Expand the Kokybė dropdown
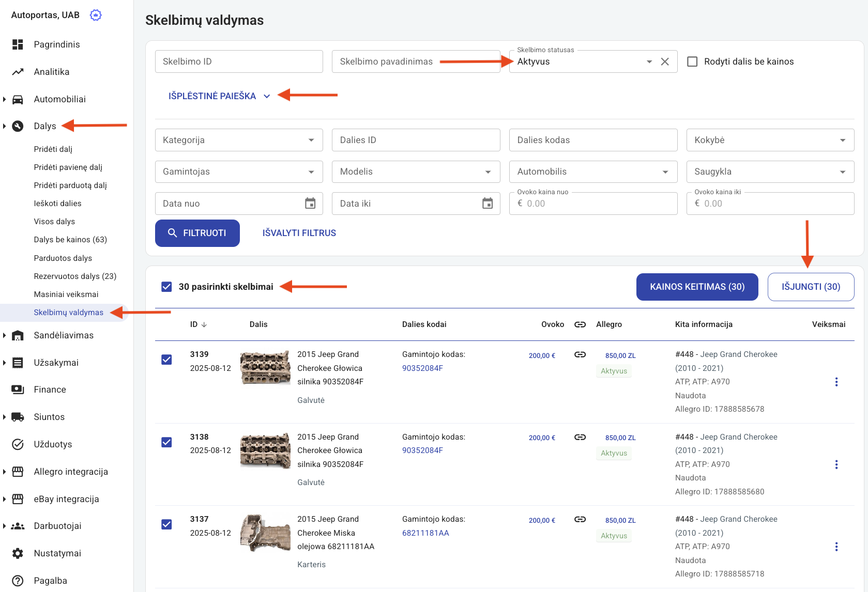This screenshot has width=868, height=592. pos(770,140)
